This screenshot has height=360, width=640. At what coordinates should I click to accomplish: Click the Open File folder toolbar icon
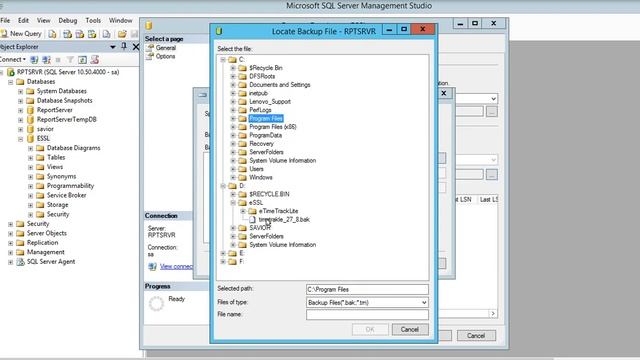[122, 34]
